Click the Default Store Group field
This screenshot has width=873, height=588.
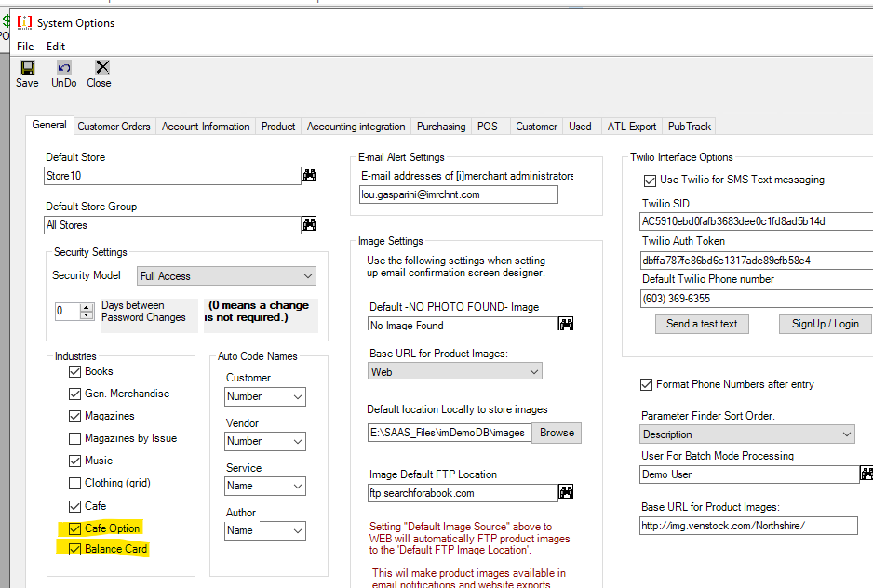pos(172,225)
